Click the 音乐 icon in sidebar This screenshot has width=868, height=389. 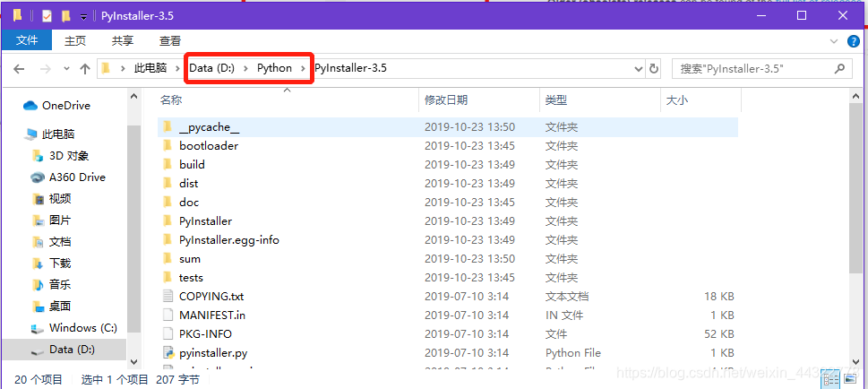click(x=38, y=285)
